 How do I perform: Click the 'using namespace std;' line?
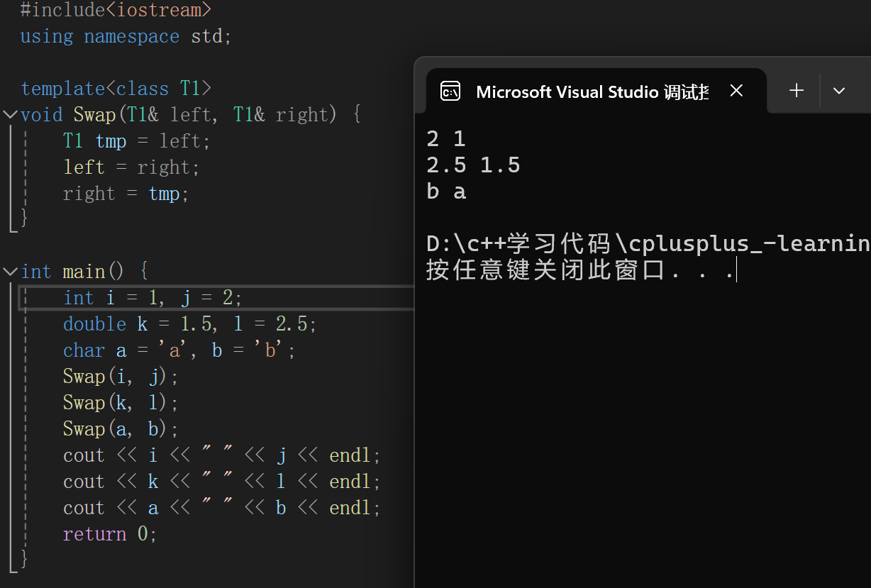coord(126,36)
